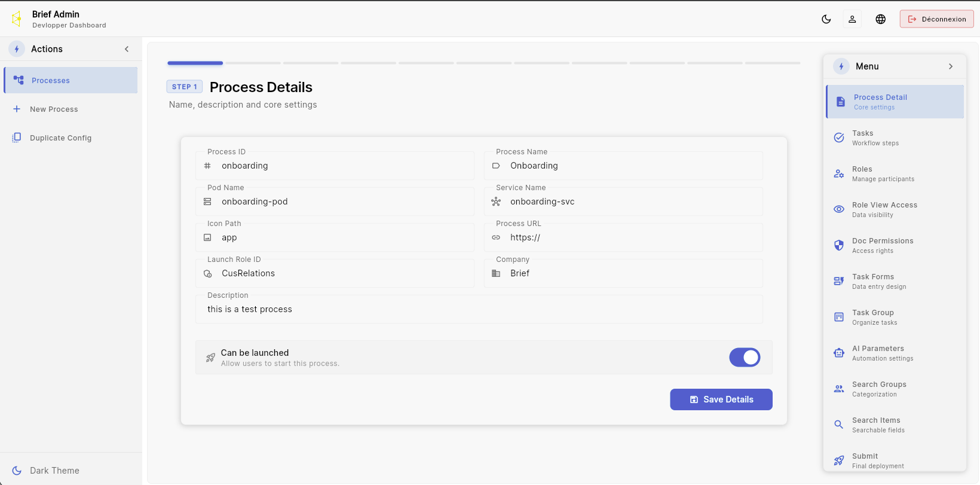Open Role View Access menu item

click(x=895, y=209)
